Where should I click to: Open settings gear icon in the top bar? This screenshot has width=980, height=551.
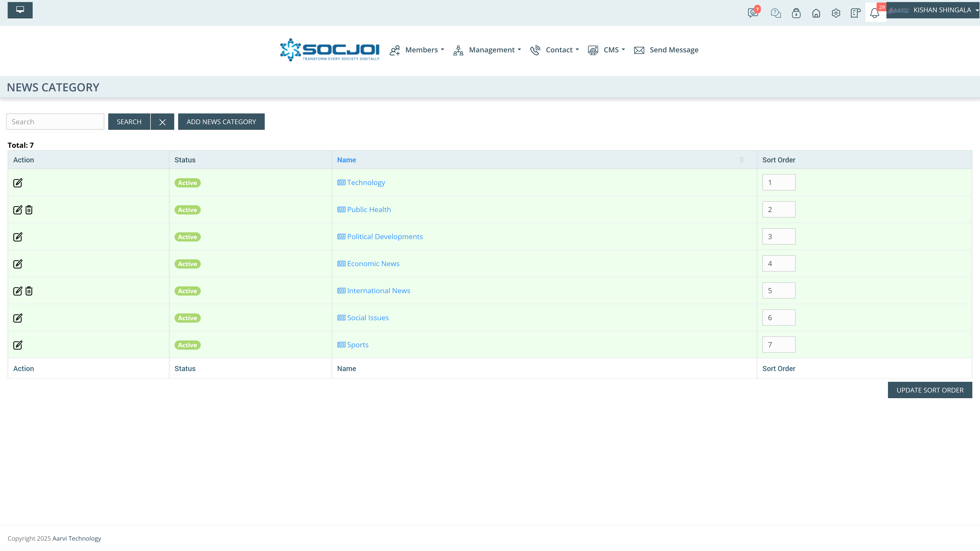[x=836, y=13]
